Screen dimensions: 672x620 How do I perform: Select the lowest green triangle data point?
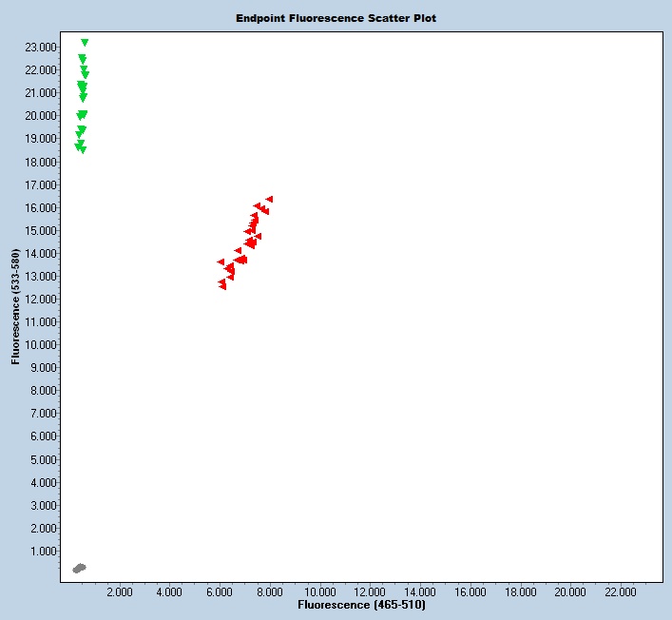(83, 150)
